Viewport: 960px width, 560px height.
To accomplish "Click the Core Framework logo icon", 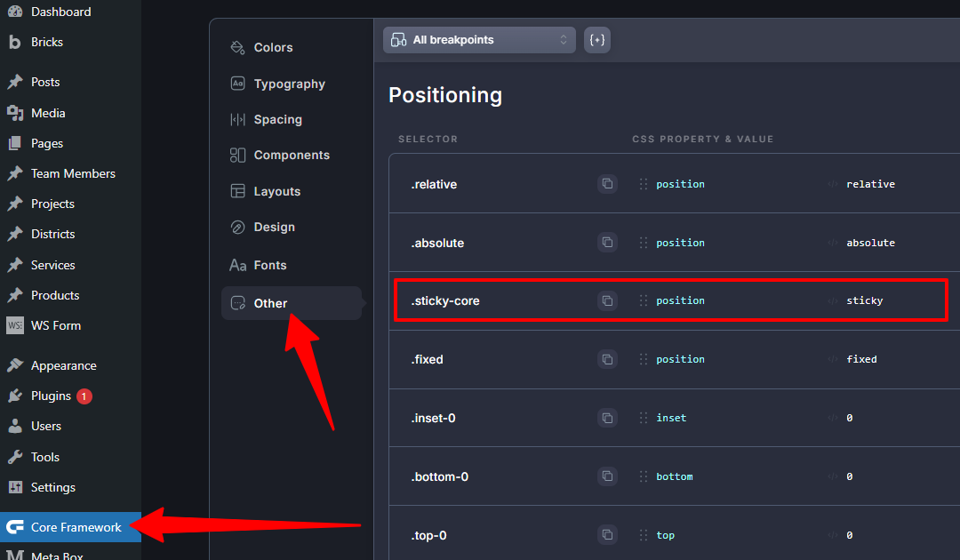I will (x=15, y=527).
